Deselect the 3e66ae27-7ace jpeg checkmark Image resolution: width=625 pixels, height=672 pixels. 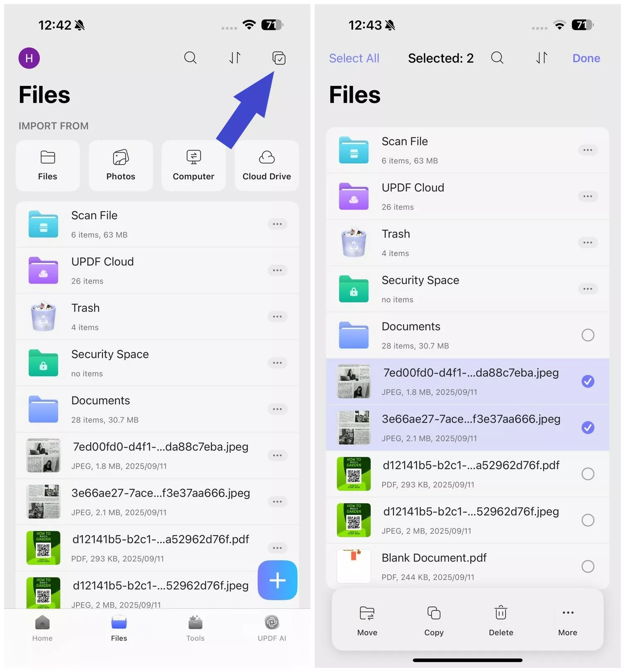point(588,427)
